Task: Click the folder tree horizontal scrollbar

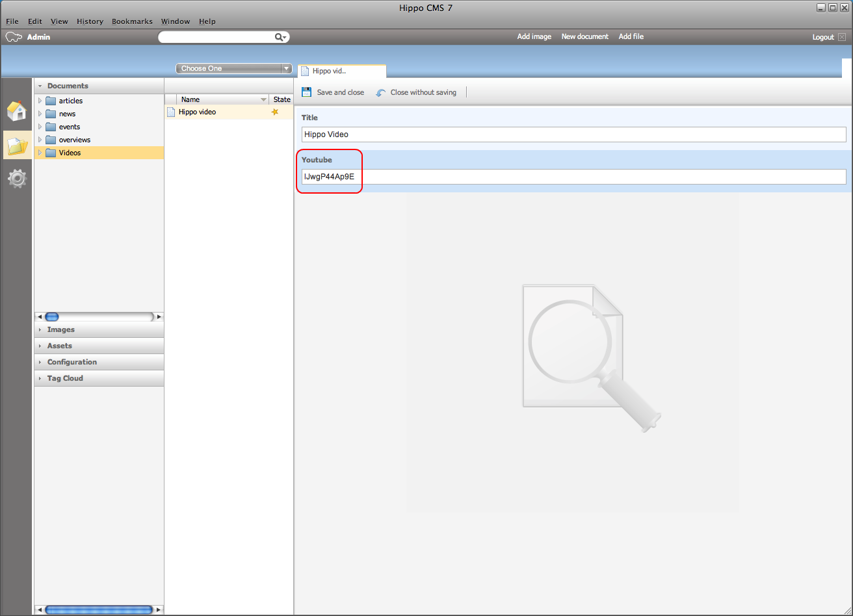Action: [x=99, y=317]
